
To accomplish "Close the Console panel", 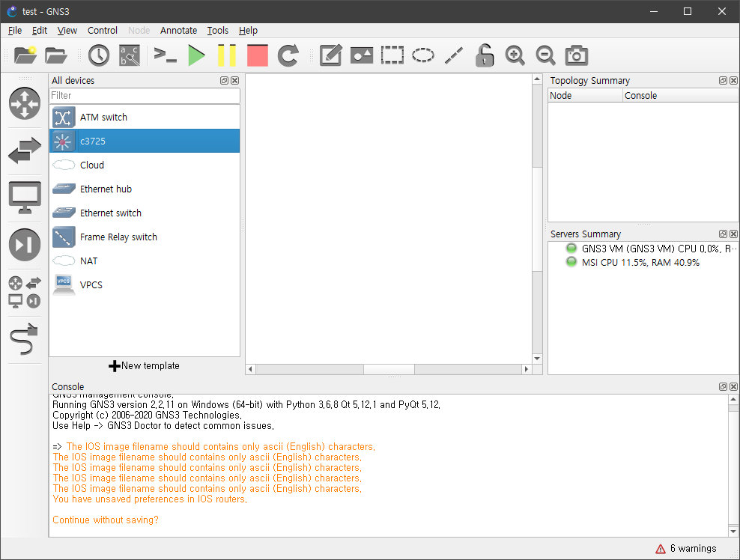I will coord(733,387).
